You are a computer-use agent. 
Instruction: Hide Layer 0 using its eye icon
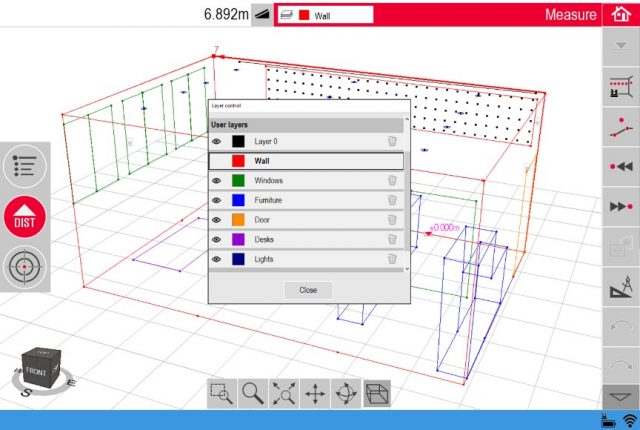point(217,141)
